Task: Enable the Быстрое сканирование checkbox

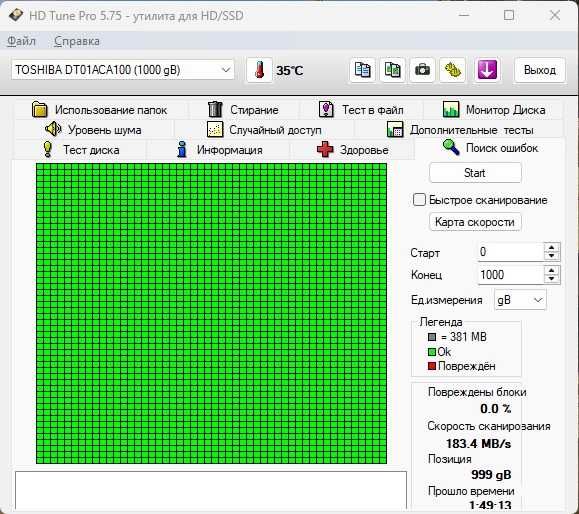Action: (419, 200)
